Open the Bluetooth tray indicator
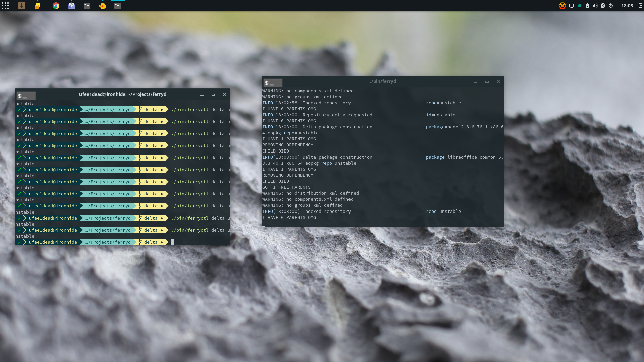The width and height of the screenshot is (644, 362). [x=603, y=6]
